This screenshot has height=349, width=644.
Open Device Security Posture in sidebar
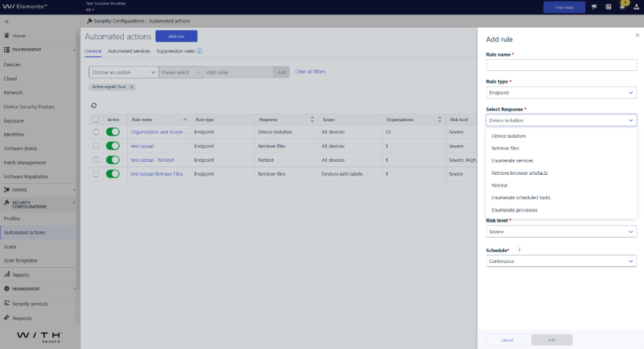point(29,107)
